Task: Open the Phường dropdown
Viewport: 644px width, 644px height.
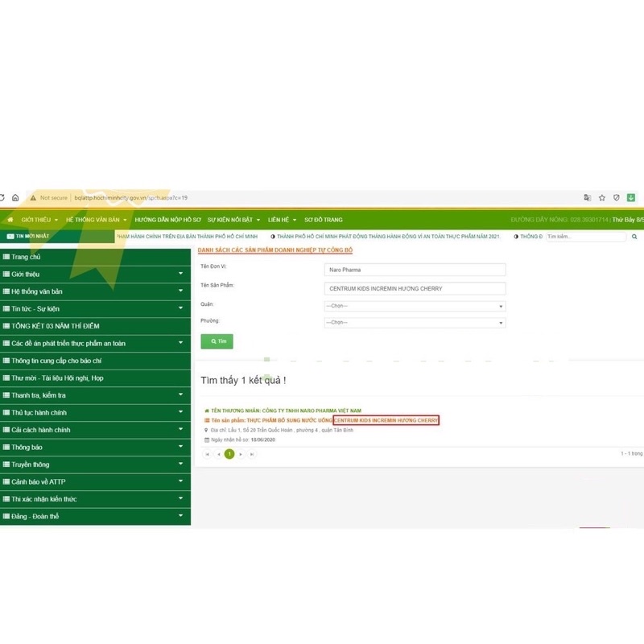Action: click(415, 323)
